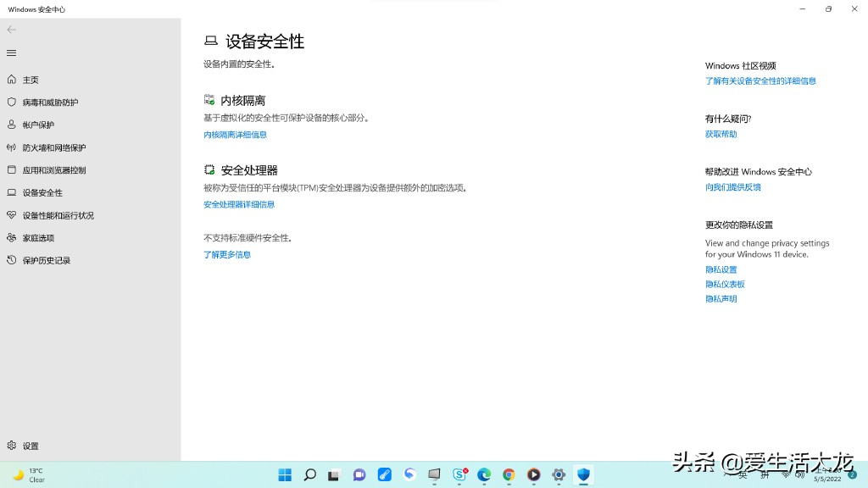Click the laptop icon beside 设备安全性 title
Screen dimensions: 868x488
211,41
